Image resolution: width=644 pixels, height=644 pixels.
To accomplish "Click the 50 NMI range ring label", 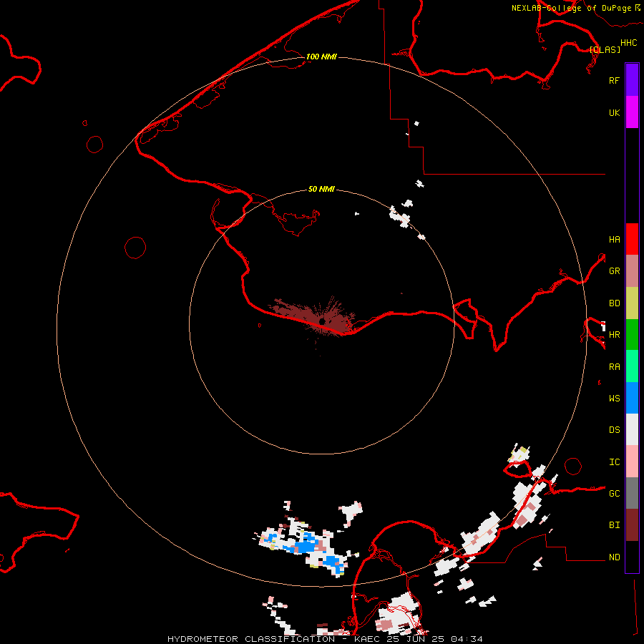I will (321, 189).
